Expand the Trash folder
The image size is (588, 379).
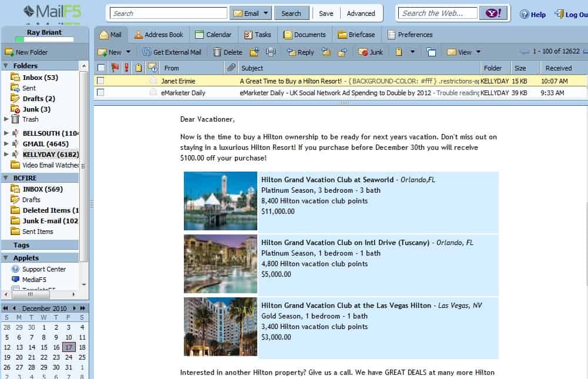[x=6, y=119]
